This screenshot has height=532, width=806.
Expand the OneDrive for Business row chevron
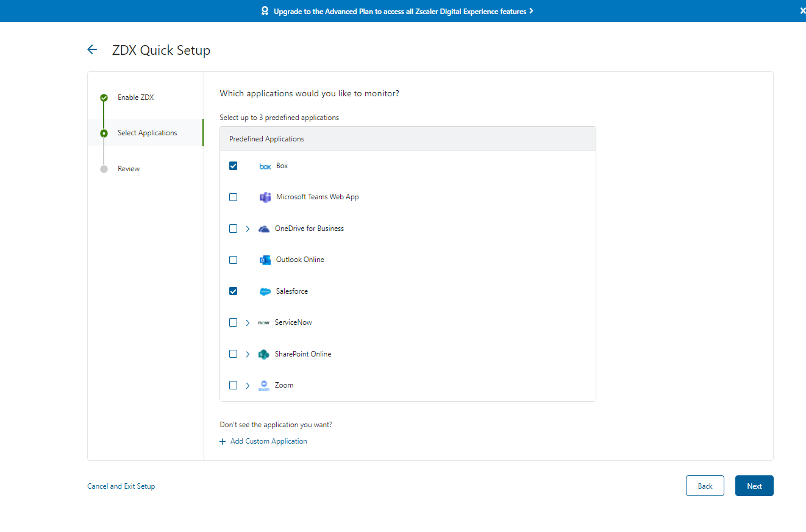[x=248, y=229]
